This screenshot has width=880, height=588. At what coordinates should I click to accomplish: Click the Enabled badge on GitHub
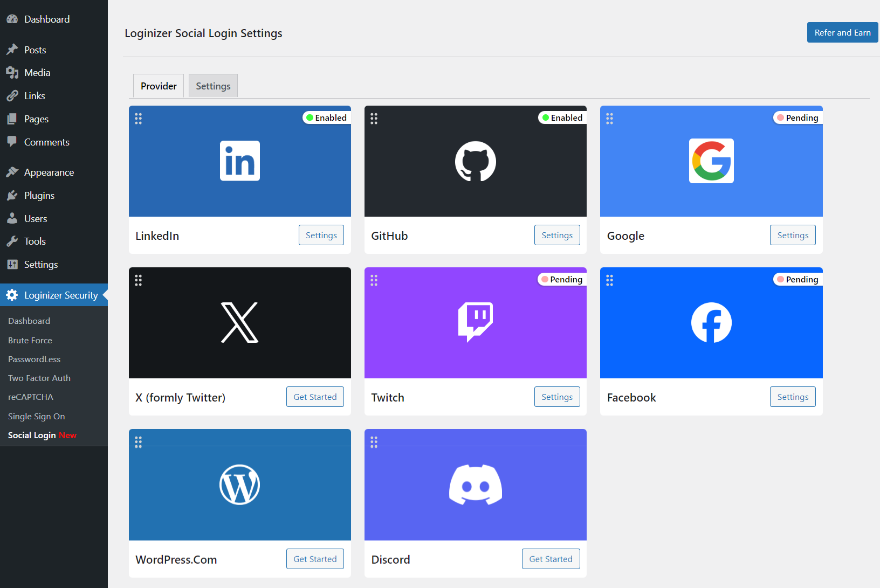[x=562, y=117]
